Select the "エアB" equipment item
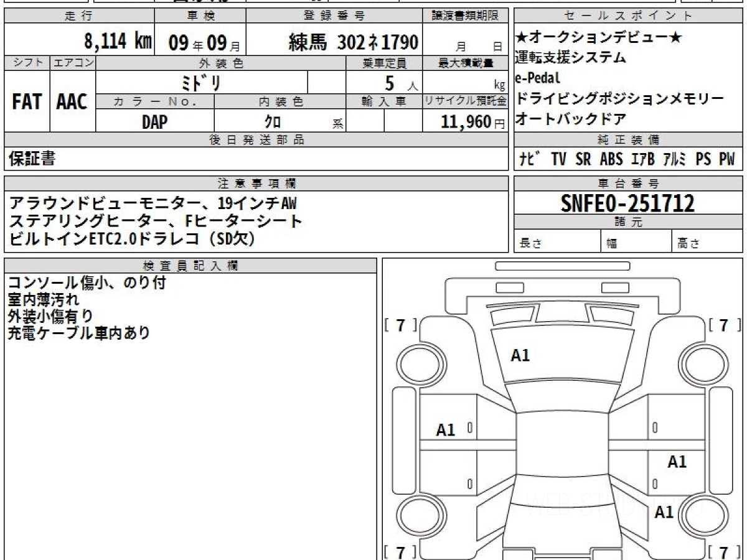 pyautogui.click(x=643, y=159)
